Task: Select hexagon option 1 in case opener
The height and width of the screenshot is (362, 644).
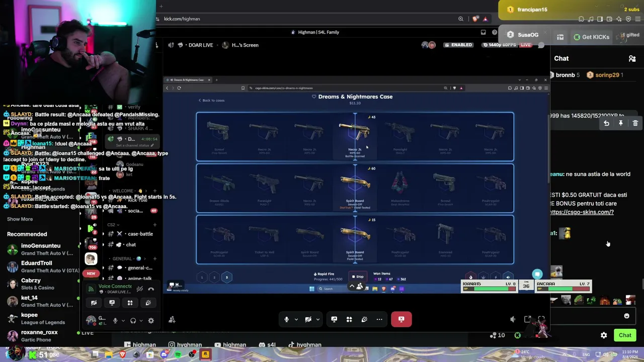Action: [202, 277]
